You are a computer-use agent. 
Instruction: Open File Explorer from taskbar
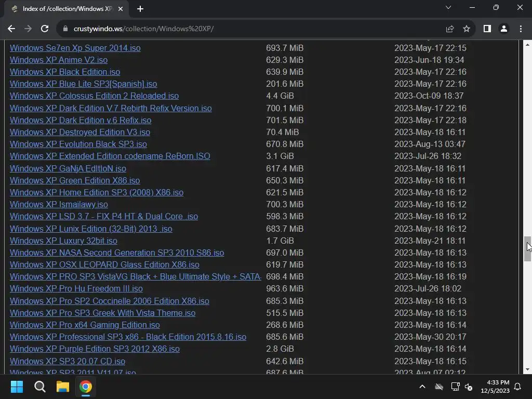point(63,387)
